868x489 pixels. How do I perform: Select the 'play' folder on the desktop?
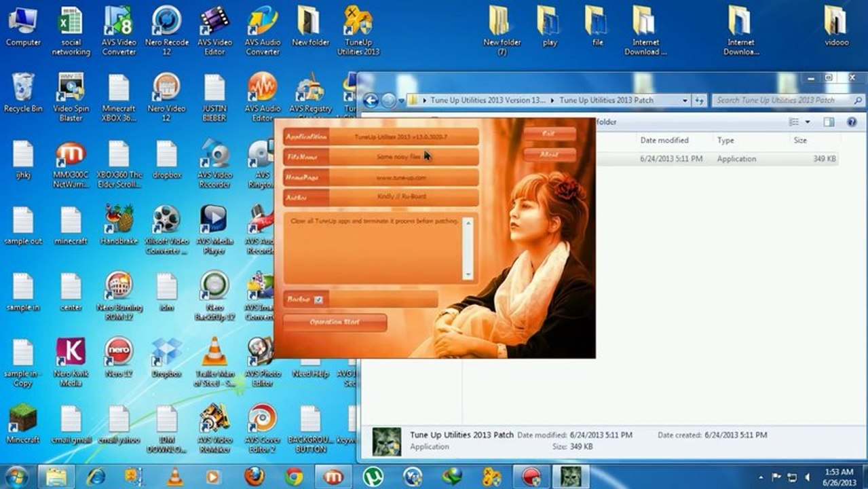pyautogui.click(x=549, y=27)
